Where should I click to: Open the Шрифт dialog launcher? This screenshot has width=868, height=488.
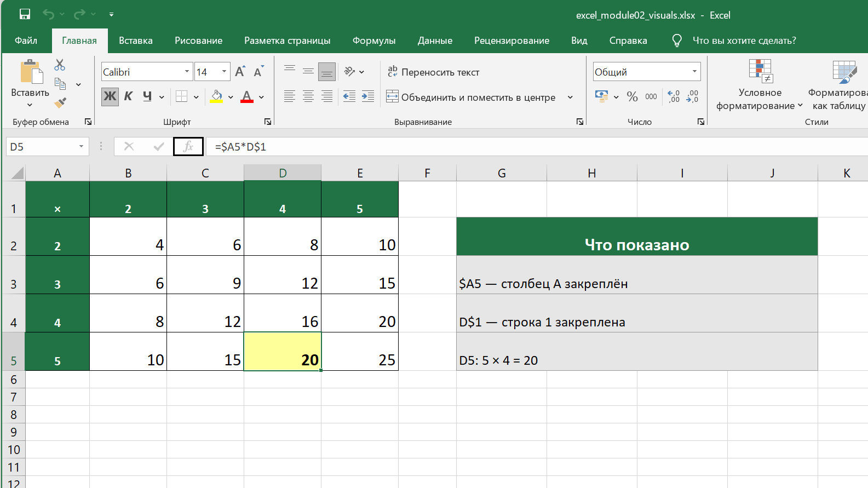[x=268, y=122]
